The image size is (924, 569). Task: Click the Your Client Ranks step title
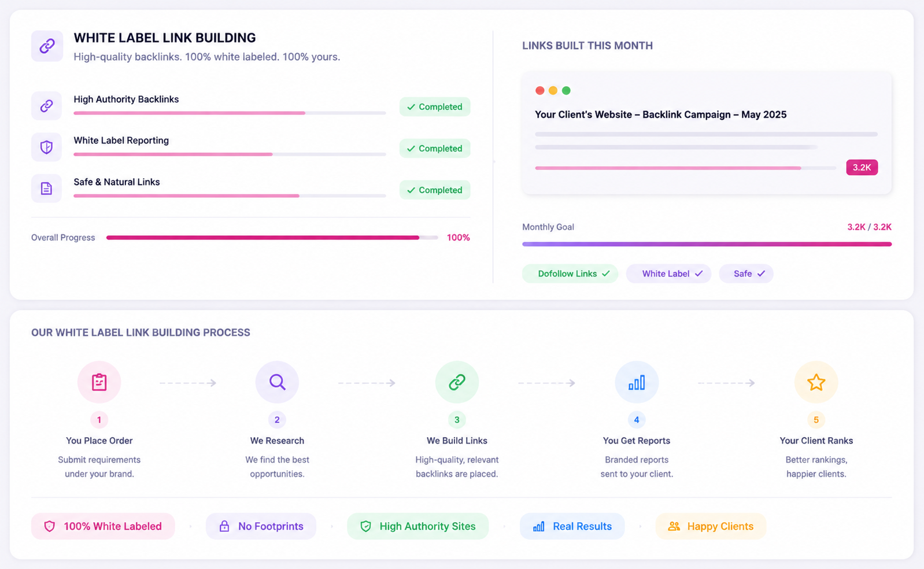pyautogui.click(x=816, y=441)
